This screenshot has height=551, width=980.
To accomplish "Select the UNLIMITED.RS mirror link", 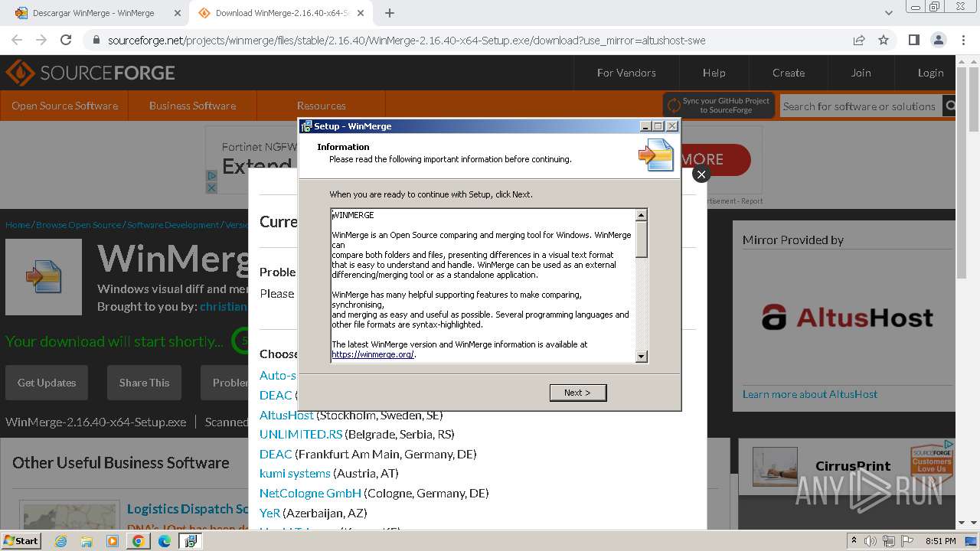I will 301,434.
